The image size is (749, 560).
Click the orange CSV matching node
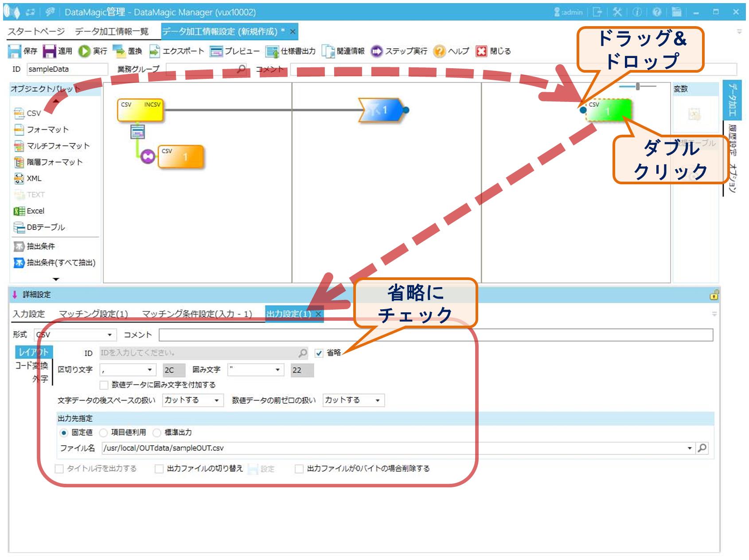[x=181, y=157]
